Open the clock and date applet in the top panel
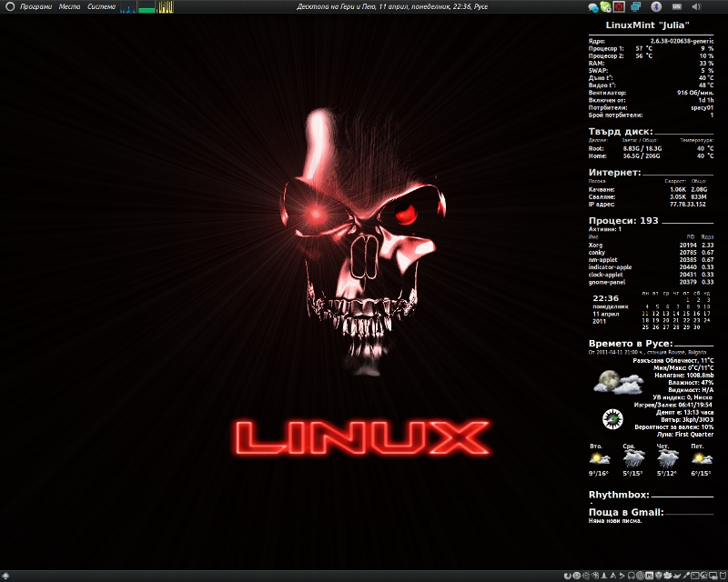 [392, 6]
